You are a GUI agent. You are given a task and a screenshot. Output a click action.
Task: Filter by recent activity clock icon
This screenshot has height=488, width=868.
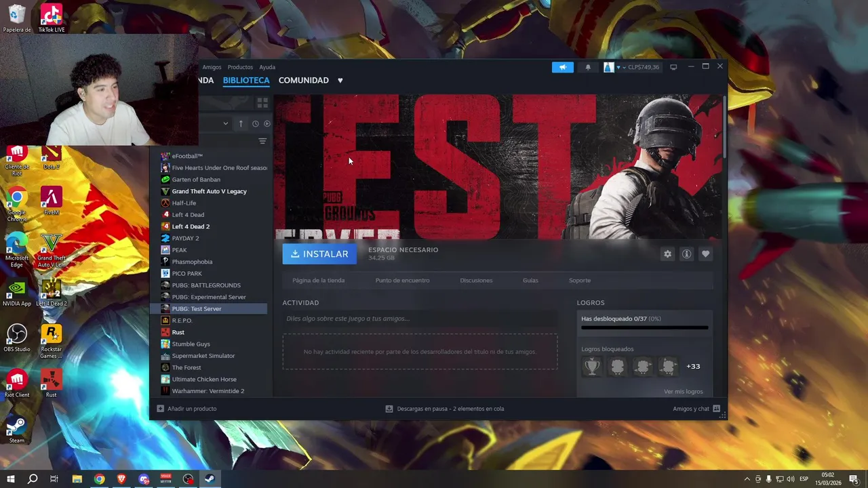(x=255, y=123)
